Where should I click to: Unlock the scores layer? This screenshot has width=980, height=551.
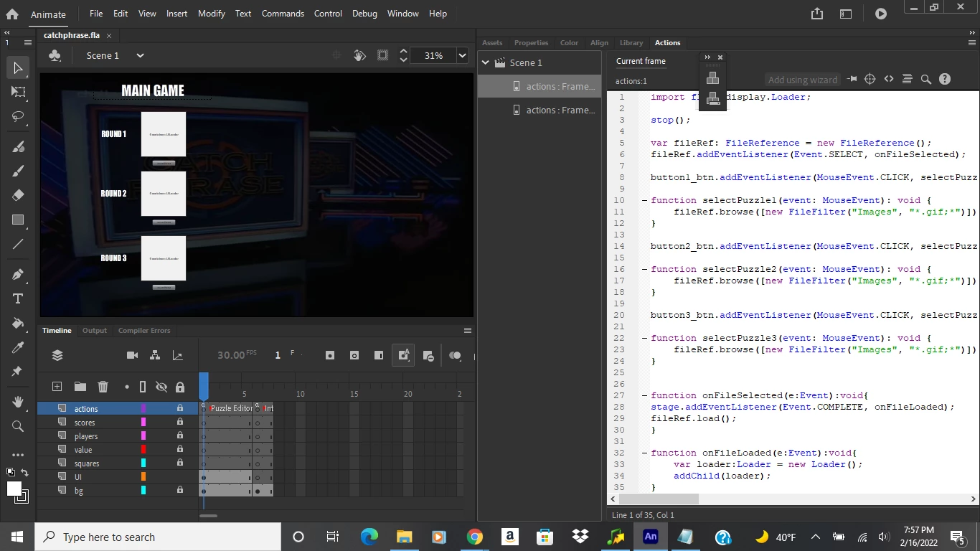point(180,423)
